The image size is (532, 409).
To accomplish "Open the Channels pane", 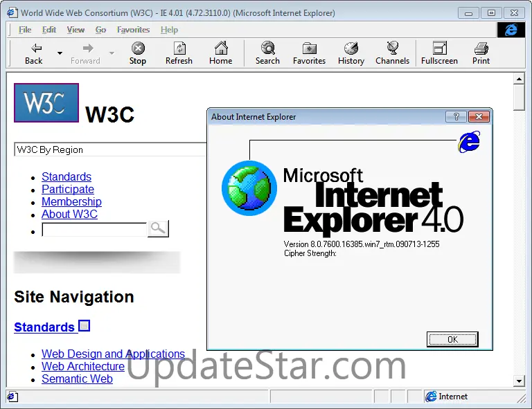I will point(393,53).
